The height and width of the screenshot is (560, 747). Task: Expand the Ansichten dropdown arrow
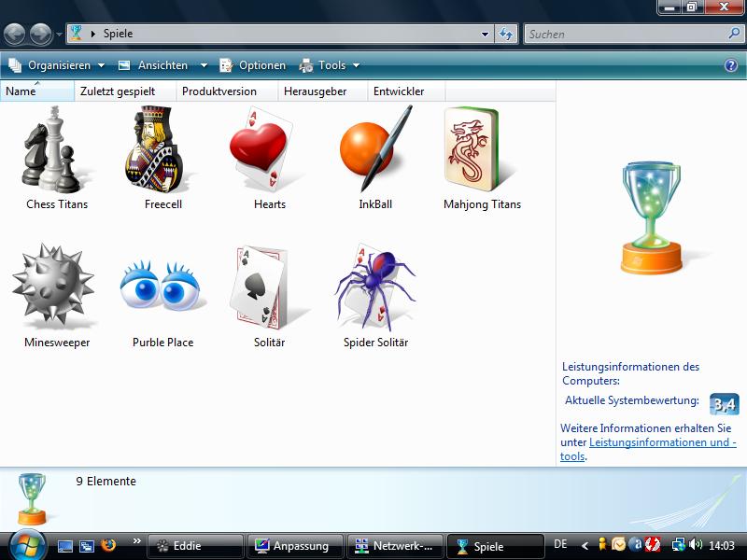pos(204,65)
